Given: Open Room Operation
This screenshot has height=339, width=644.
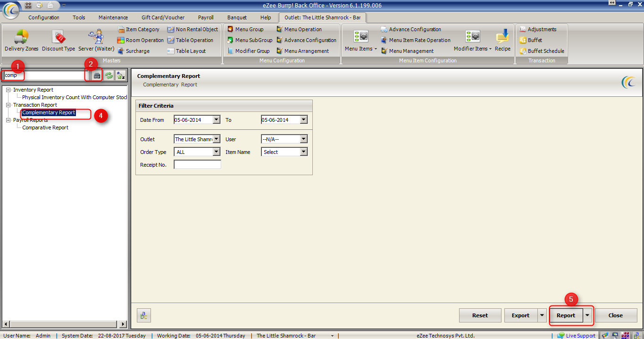Looking at the screenshot, I should (x=141, y=40).
